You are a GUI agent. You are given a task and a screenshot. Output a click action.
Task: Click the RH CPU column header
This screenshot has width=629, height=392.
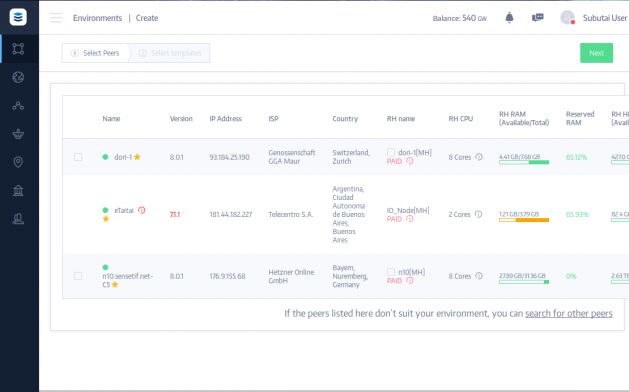[x=461, y=119]
